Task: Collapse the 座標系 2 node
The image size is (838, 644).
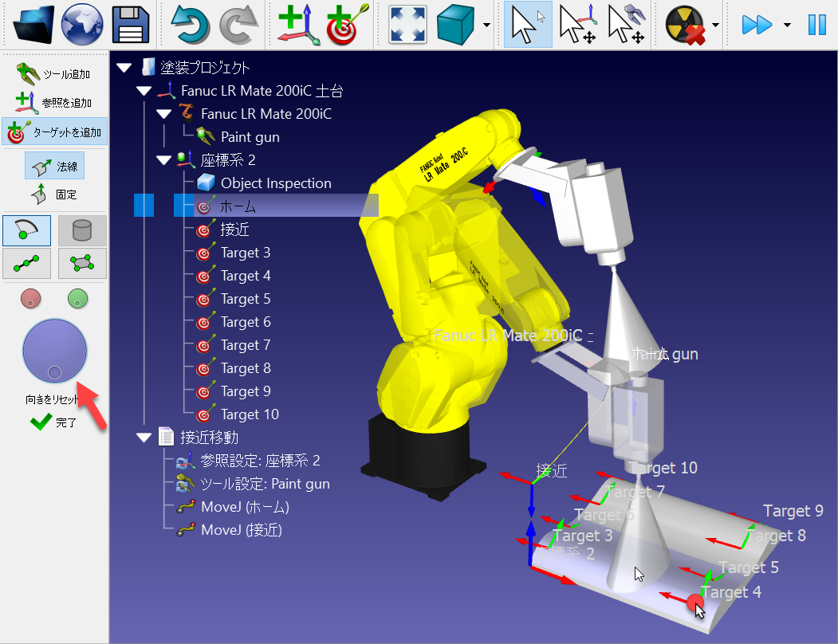Action: point(164,159)
